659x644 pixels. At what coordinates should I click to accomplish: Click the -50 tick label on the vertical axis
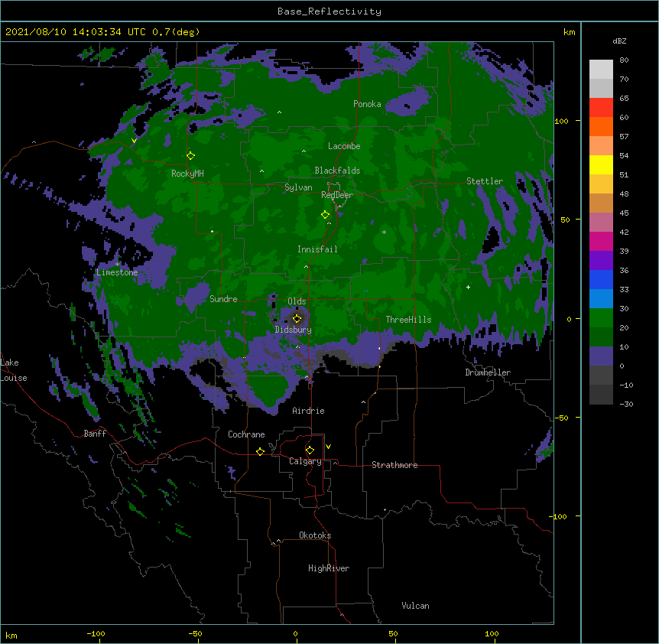point(560,418)
